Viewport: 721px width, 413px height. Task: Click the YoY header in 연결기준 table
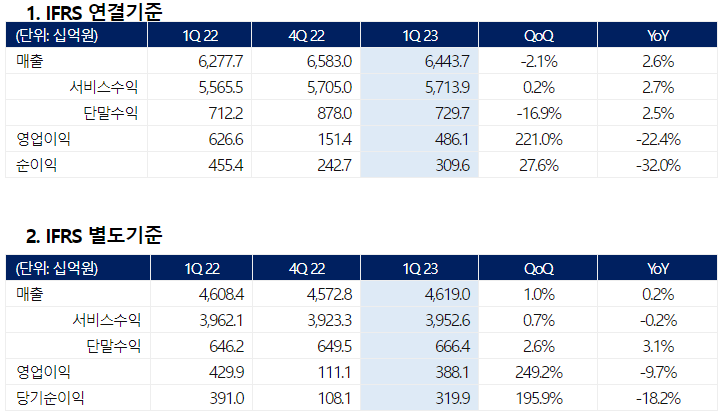pyautogui.click(x=658, y=36)
